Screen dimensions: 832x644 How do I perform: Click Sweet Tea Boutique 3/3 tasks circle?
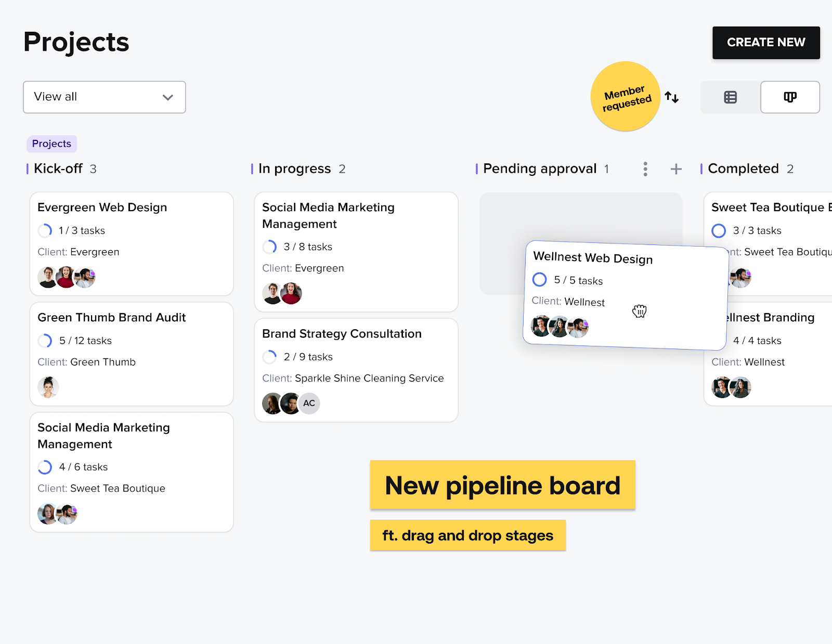pos(719,230)
